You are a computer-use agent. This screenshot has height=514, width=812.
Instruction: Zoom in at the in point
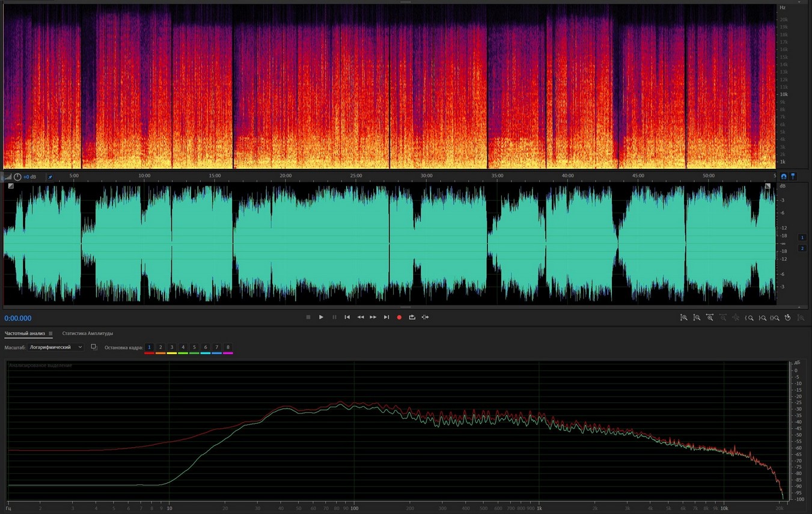click(749, 317)
